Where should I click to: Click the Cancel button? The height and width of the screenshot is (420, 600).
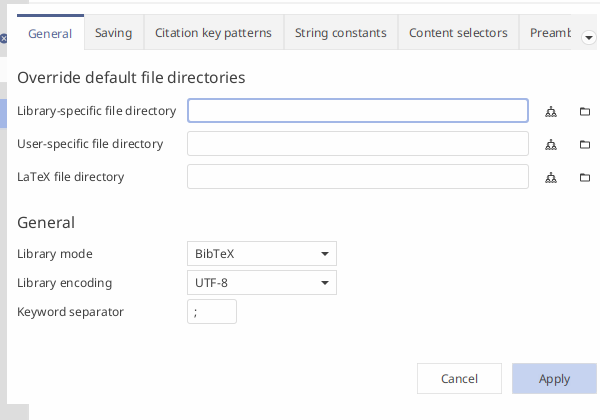(x=459, y=379)
